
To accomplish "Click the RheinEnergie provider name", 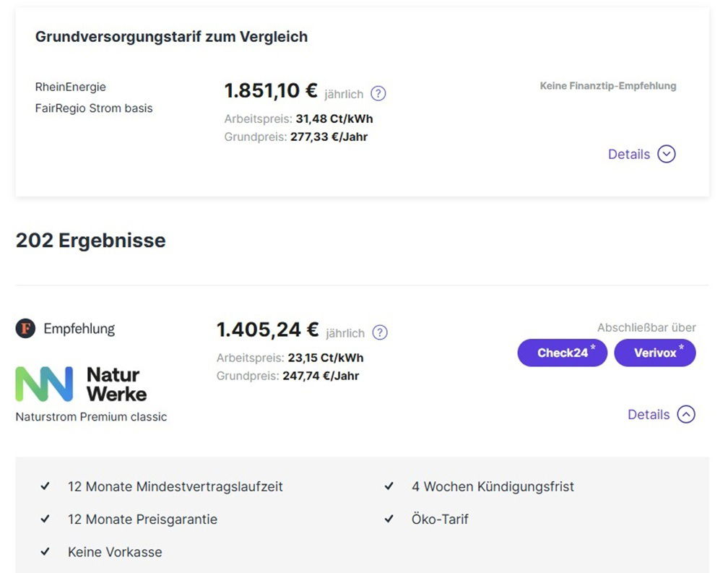I will pyautogui.click(x=70, y=87).
